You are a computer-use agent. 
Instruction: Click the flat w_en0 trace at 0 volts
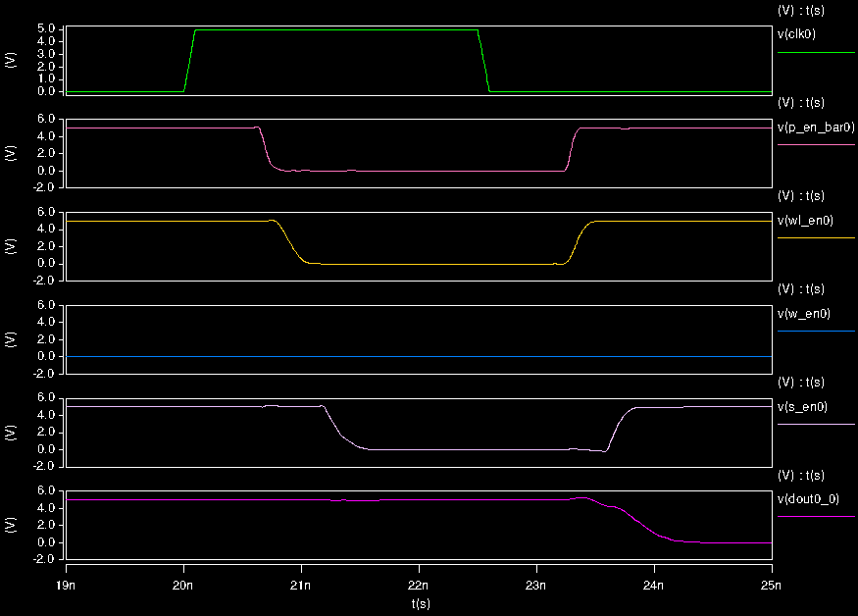click(419, 356)
